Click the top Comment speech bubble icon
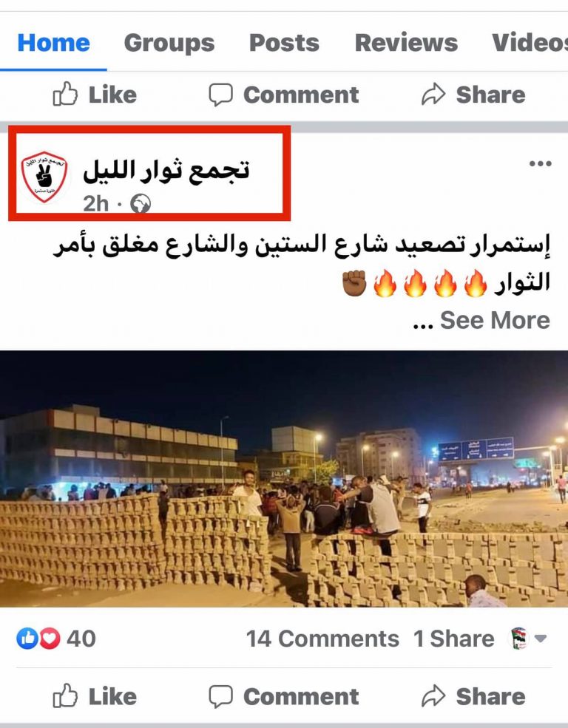Viewport: 568px width, 728px height. (220, 95)
